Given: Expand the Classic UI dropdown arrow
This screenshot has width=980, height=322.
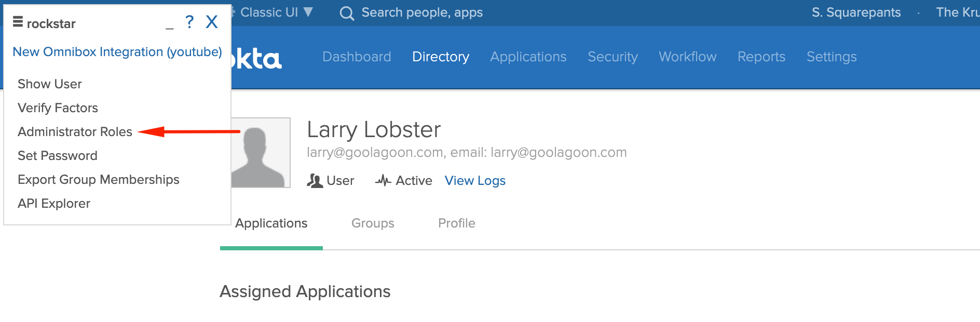Looking at the screenshot, I should click(x=308, y=12).
